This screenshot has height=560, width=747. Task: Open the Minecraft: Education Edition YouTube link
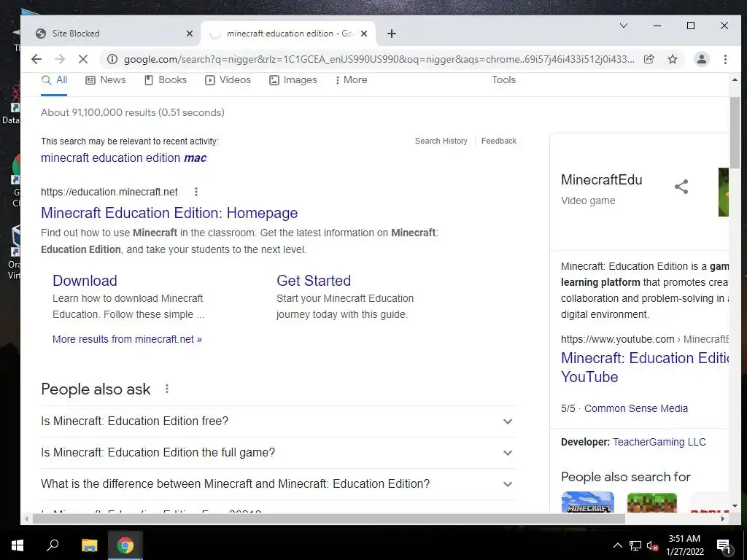click(645, 367)
